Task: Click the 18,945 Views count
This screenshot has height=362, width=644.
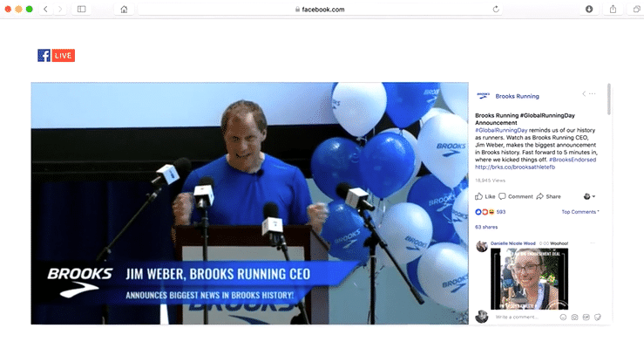Action: [490, 181]
